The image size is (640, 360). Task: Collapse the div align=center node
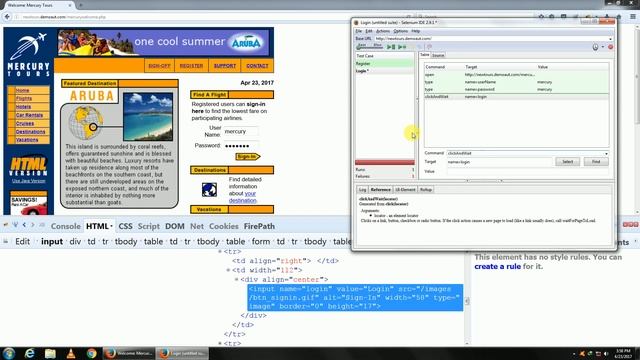click(x=236, y=280)
